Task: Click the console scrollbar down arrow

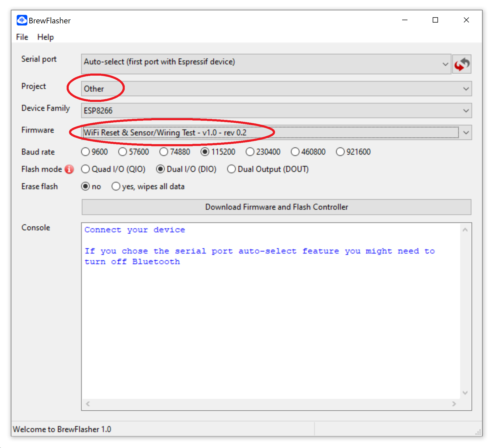Action: point(465,393)
